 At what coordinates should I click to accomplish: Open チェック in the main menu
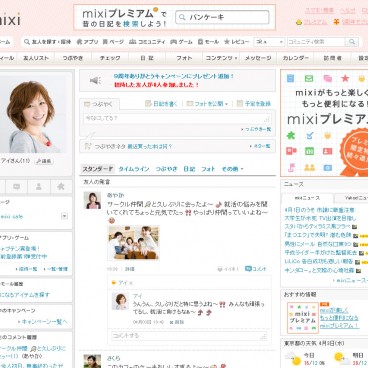[x=110, y=58]
